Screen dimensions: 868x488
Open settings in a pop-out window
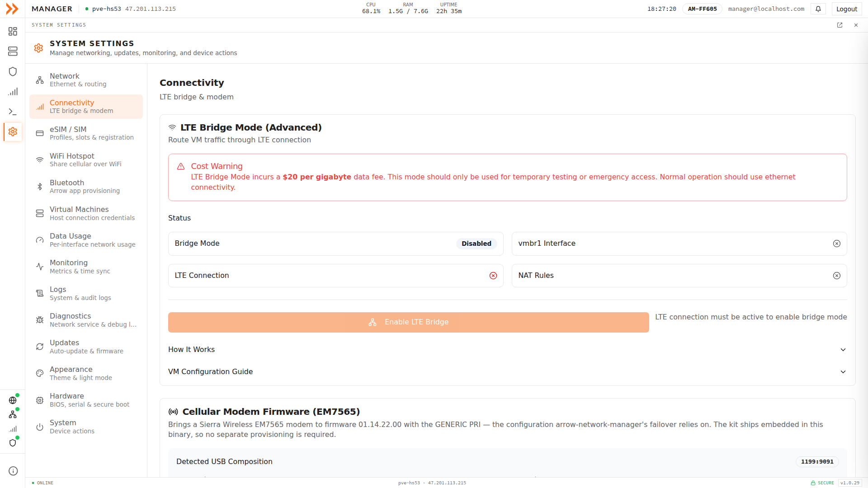click(x=840, y=25)
